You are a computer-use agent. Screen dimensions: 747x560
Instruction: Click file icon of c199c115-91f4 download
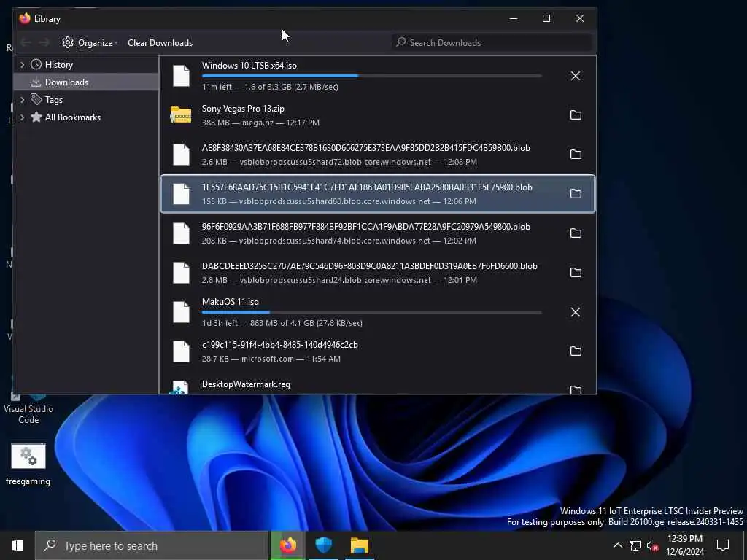click(x=181, y=351)
